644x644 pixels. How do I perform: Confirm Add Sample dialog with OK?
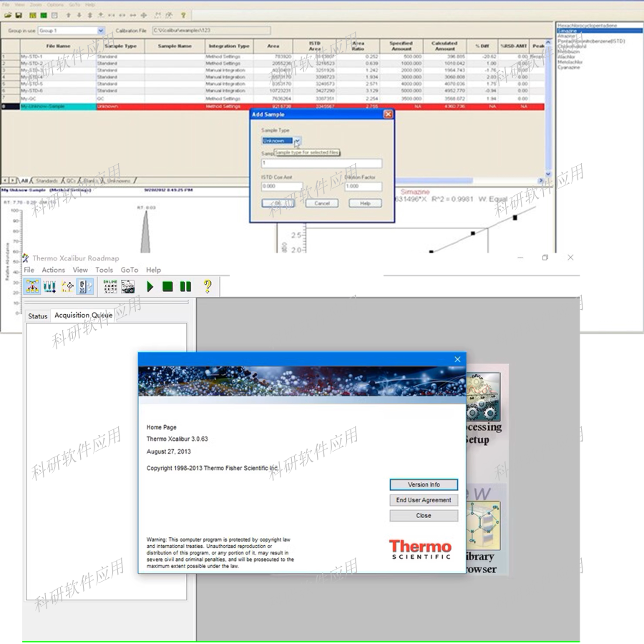point(278,203)
